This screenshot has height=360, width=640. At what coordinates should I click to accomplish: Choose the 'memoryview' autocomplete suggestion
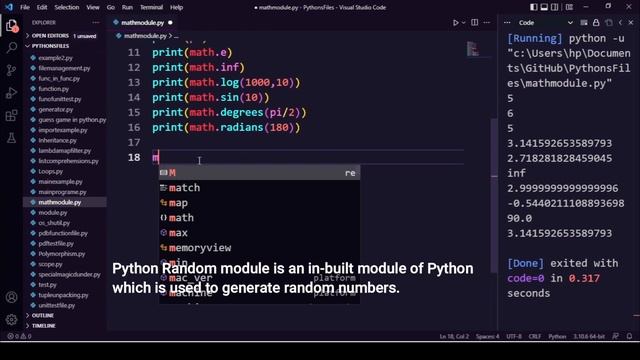click(259, 248)
